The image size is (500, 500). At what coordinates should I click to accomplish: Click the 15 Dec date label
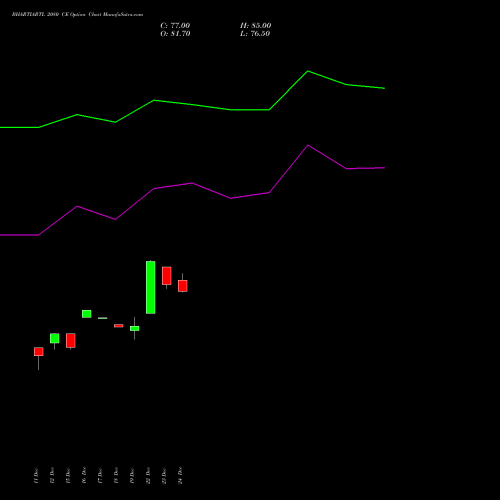(x=68, y=476)
